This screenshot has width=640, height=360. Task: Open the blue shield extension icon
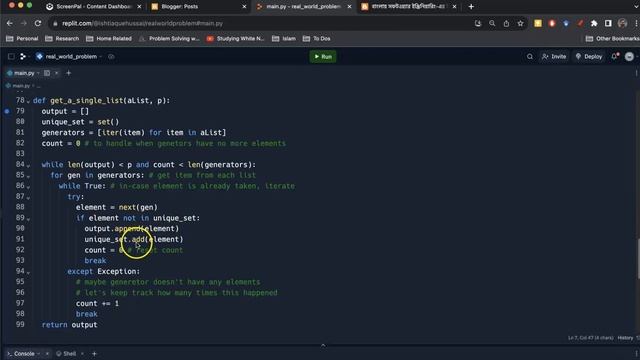coord(566,23)
